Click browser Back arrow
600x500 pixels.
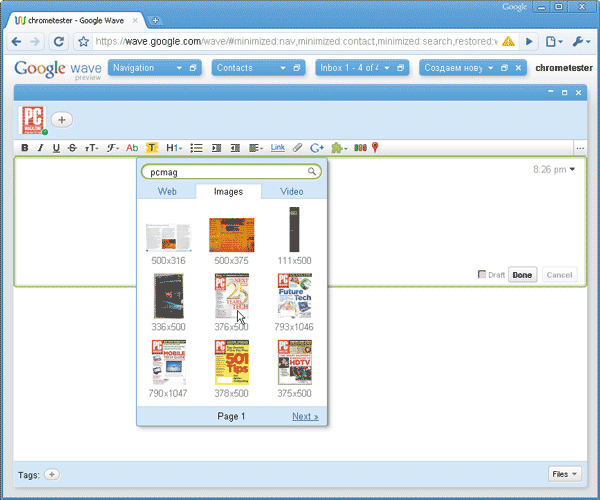tap(16, 41)
